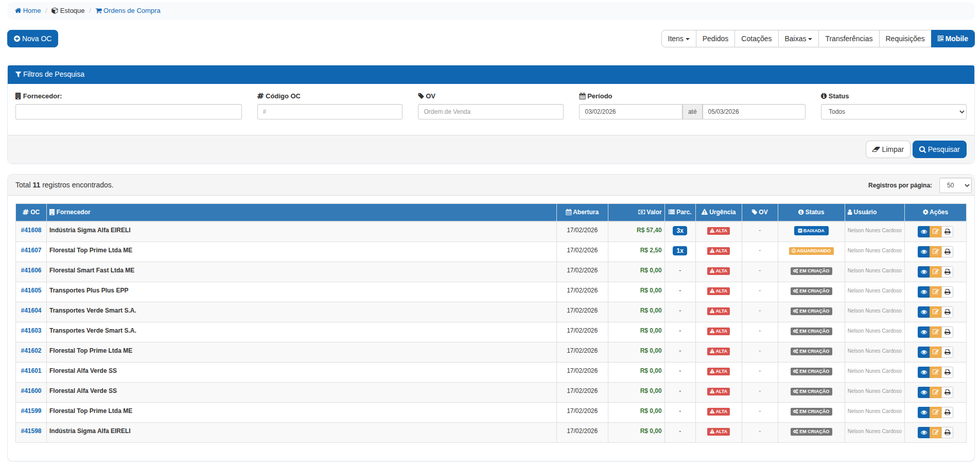Screen dimensions: 980x465
Task: Click the 3x installments badge
Action: [x=679, y=231]
